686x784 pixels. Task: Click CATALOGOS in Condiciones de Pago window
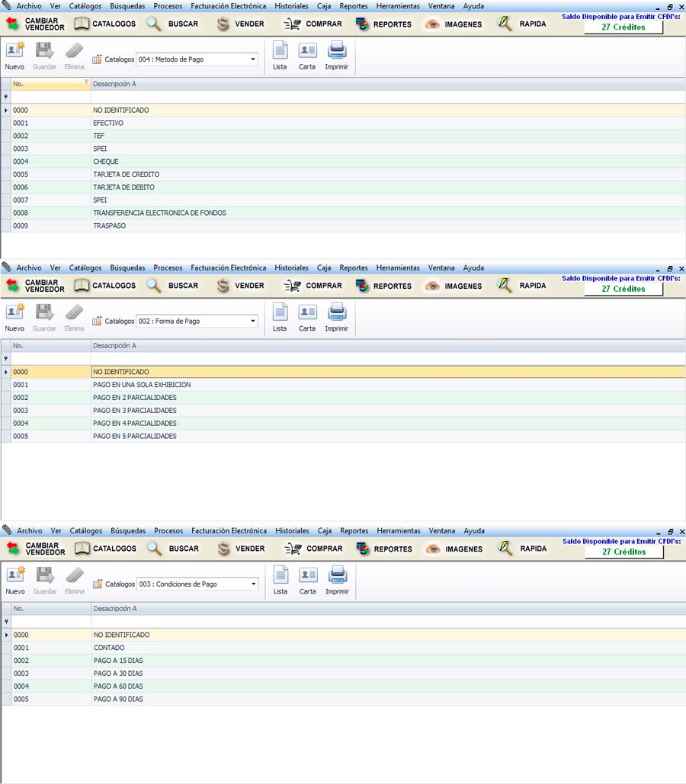click(106, 549)
